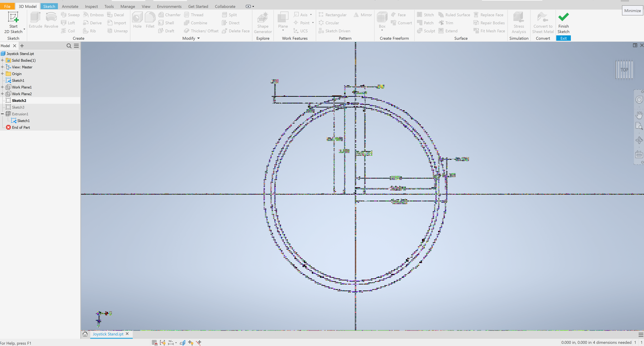The image size is (644, 346).
Task: Open the File menu
Action: [7, 6]
